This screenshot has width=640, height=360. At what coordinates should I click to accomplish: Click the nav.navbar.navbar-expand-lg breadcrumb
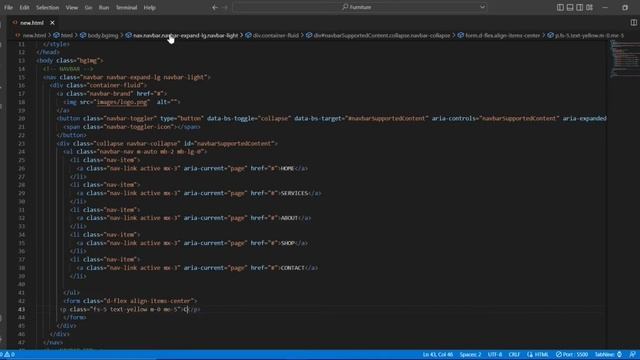coord(186,36)
